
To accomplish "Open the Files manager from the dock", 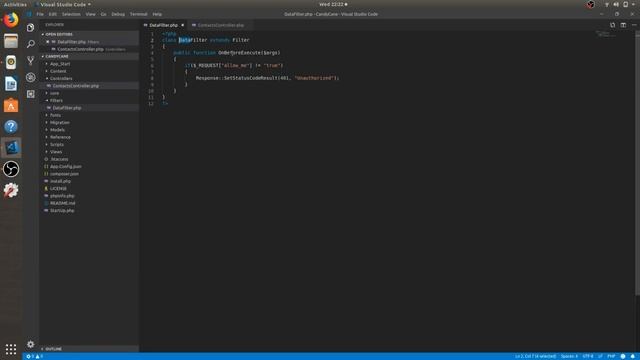I will click(x=11, y=41).
